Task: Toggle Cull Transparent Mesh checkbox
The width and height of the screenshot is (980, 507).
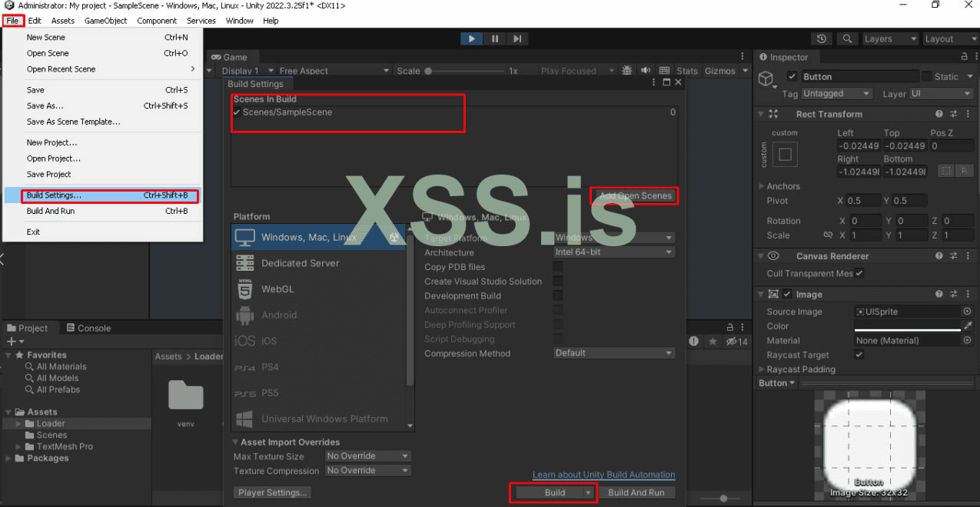Action: [859, 273]
